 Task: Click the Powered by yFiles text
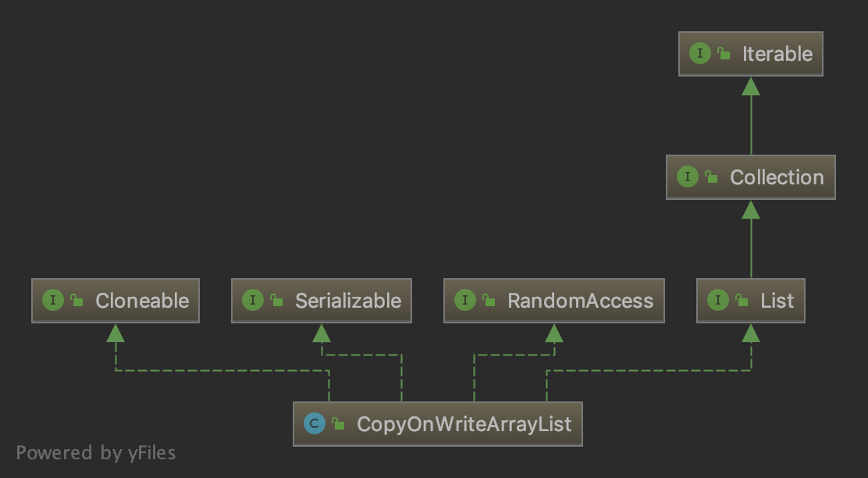pos(96,453)
